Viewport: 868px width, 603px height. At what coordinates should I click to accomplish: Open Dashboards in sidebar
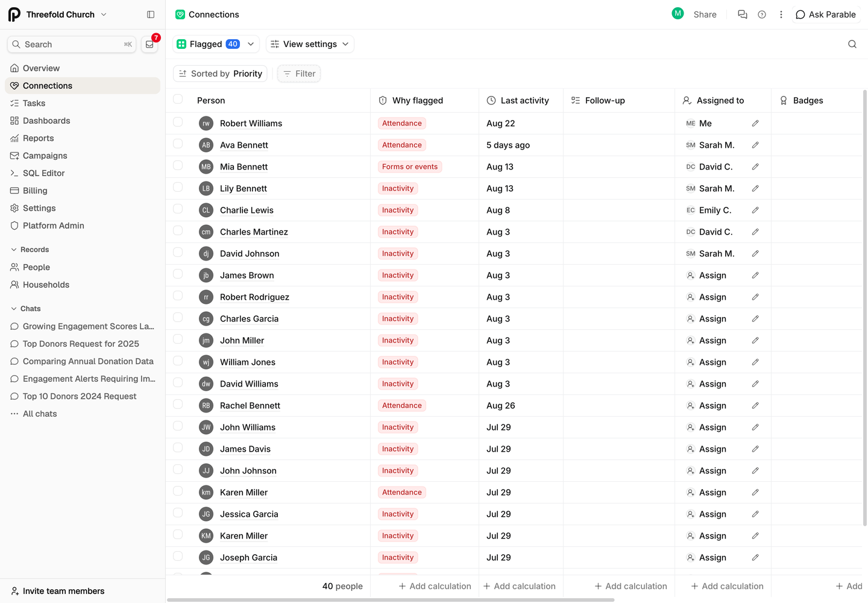[83, 121]
